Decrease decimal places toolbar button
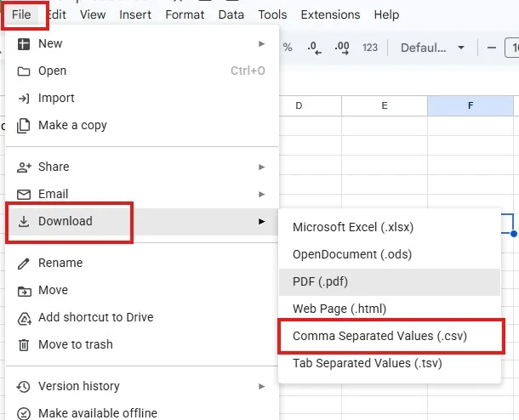Viewport: 519px width, 420px height. (x=314, y=48)
